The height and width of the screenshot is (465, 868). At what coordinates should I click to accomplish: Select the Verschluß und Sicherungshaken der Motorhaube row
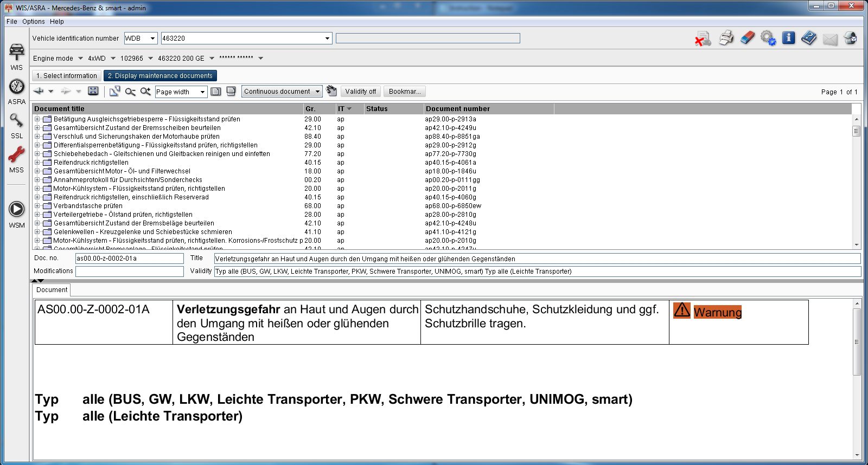tap(136, 137)
